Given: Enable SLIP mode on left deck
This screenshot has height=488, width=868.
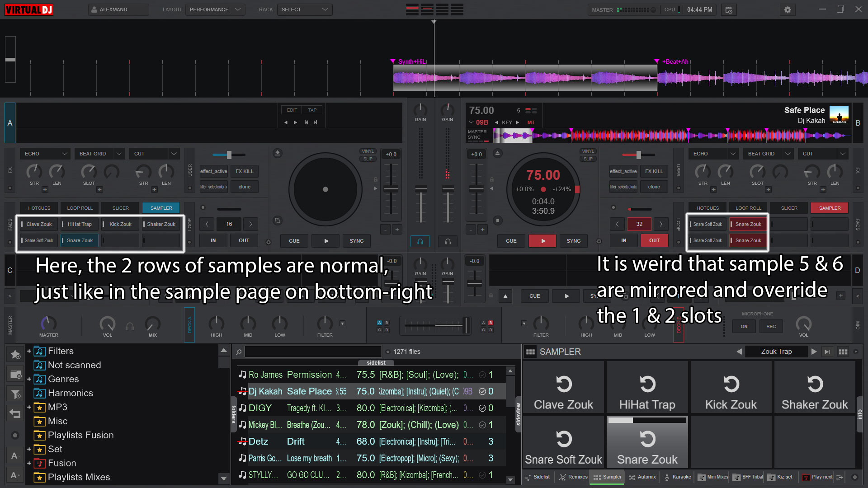Looking at the screenshot, I should tap(368, 159).
